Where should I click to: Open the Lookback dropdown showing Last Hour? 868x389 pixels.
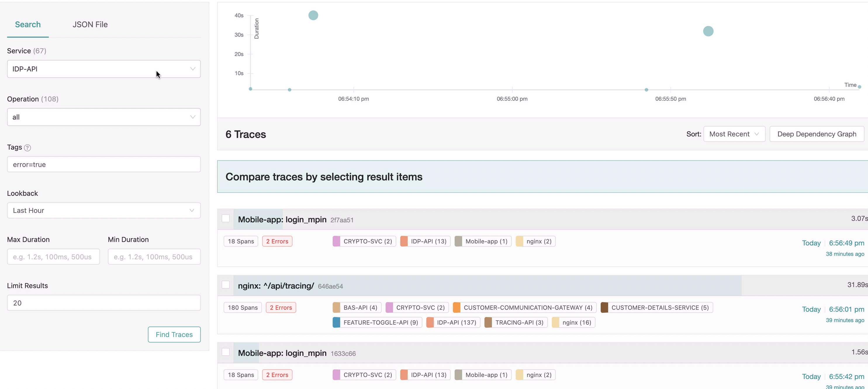click(x=104, y=211)
